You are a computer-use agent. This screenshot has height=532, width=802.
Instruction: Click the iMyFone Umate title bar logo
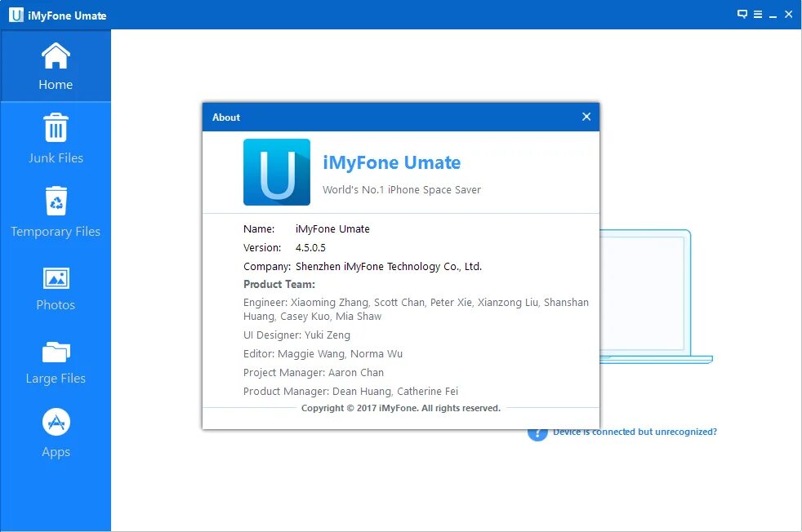(x=16, y=15)
